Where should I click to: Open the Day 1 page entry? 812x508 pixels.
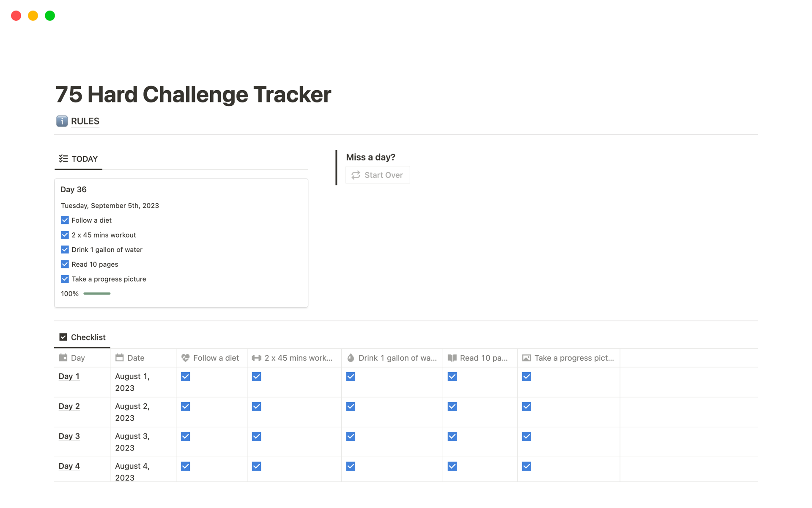click(x=69, y=376)
